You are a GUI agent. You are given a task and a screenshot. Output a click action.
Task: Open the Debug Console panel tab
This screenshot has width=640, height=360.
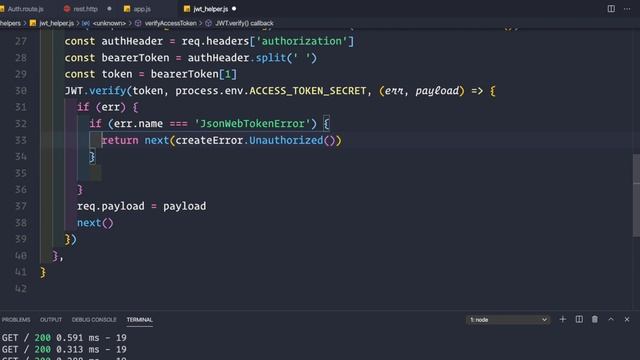pos(94,320)
